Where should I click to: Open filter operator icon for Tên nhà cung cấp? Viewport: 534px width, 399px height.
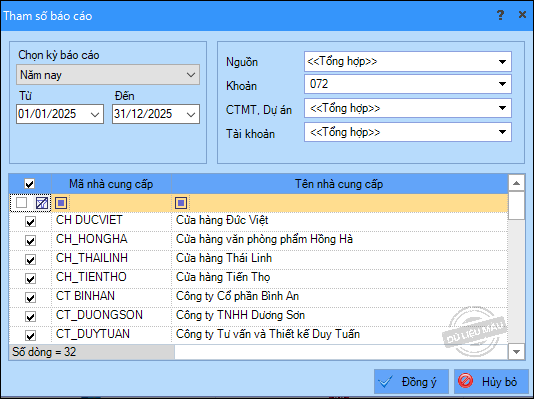pyautogui.click(x=181, y=203)
